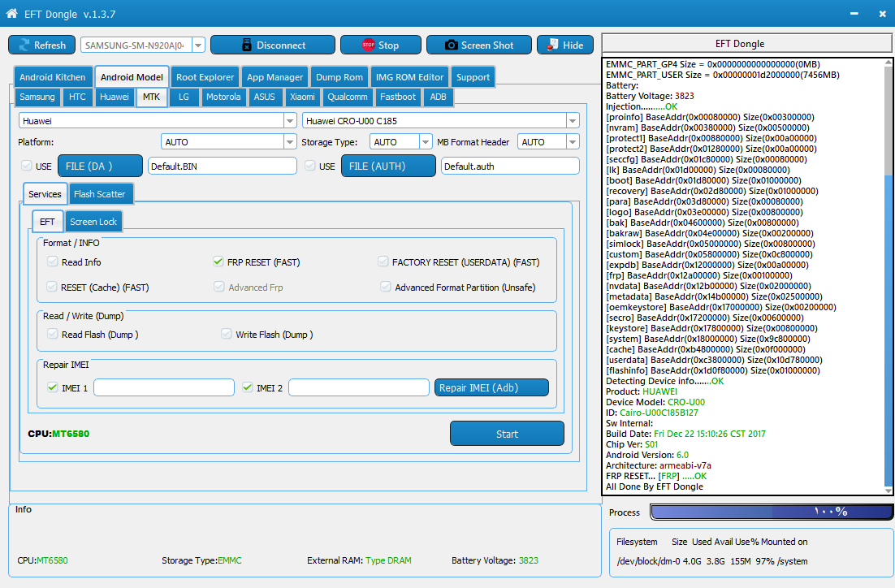The height and width of the screenshot is (588, 895).
Task: Toggle the IMEI 2 checkbox
Action: (x=247, y=387)
